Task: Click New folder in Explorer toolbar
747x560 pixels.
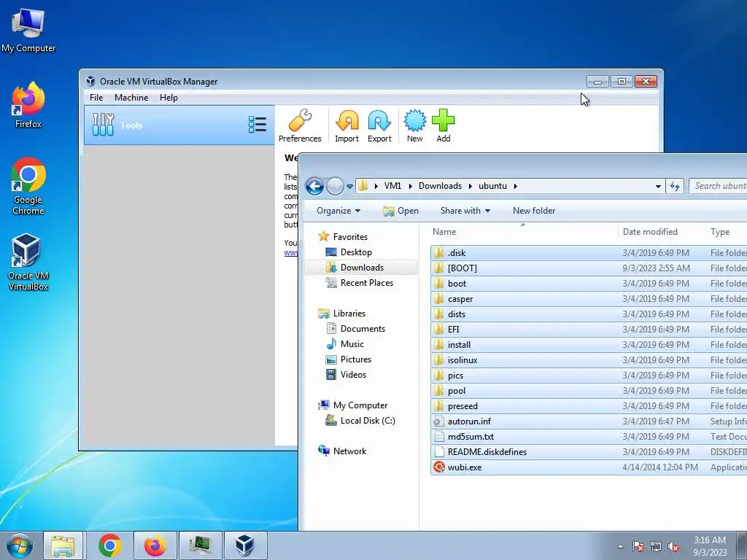Action: [x=534, y=211]
